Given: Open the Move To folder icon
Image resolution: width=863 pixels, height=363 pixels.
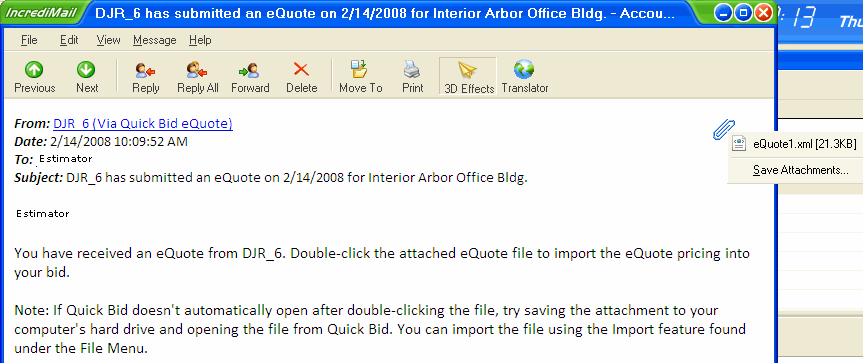Looking at the screenshot, I should 361,77.
